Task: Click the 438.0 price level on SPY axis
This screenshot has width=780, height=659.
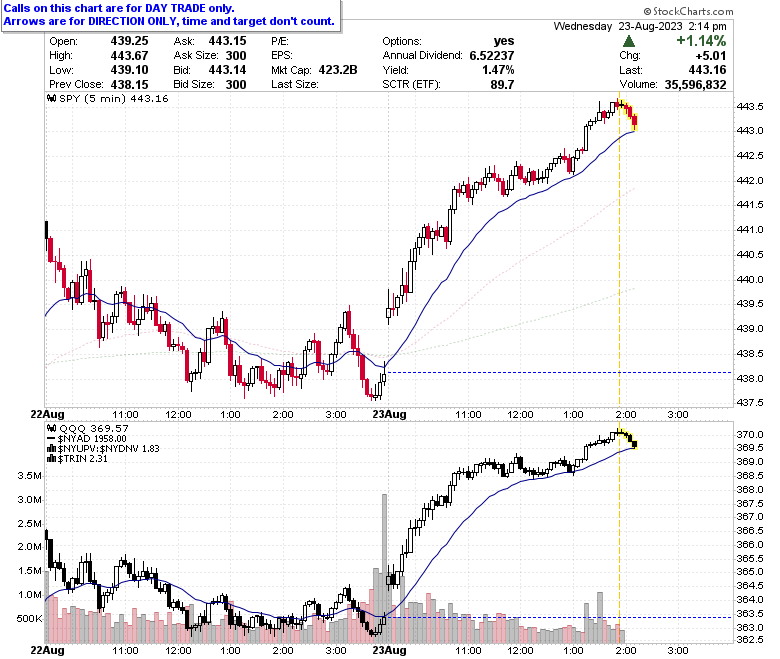Action: [x=750, y=378]
